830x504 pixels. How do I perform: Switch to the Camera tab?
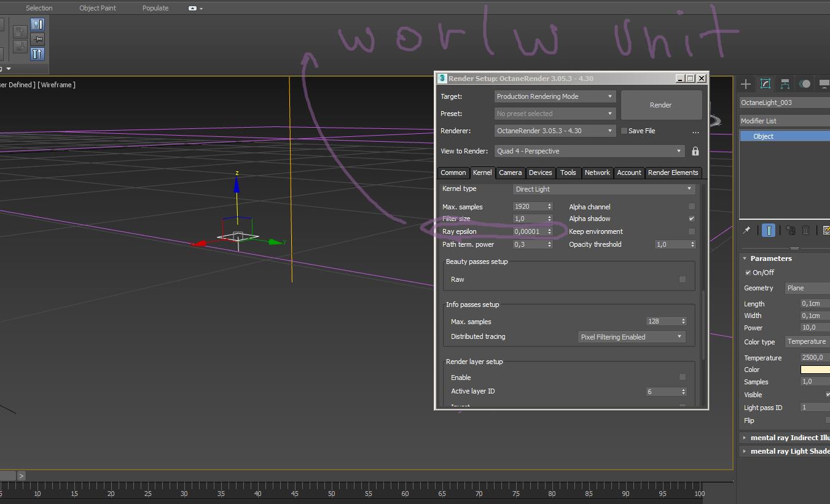[510, 173]
